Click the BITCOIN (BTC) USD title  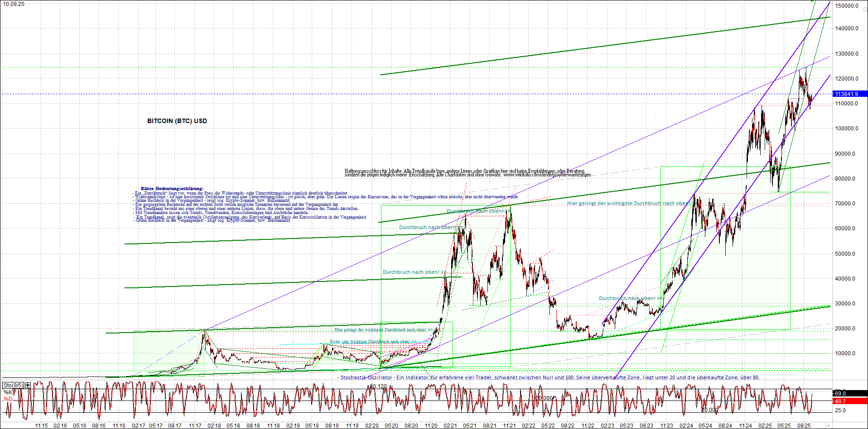pos(177,121)
